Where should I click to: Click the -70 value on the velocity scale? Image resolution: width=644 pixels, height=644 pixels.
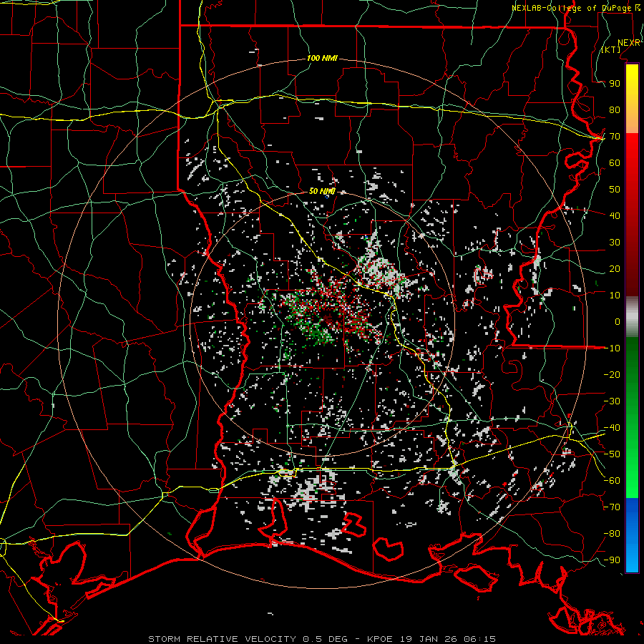pyautogui.click(x=612, y=507)
